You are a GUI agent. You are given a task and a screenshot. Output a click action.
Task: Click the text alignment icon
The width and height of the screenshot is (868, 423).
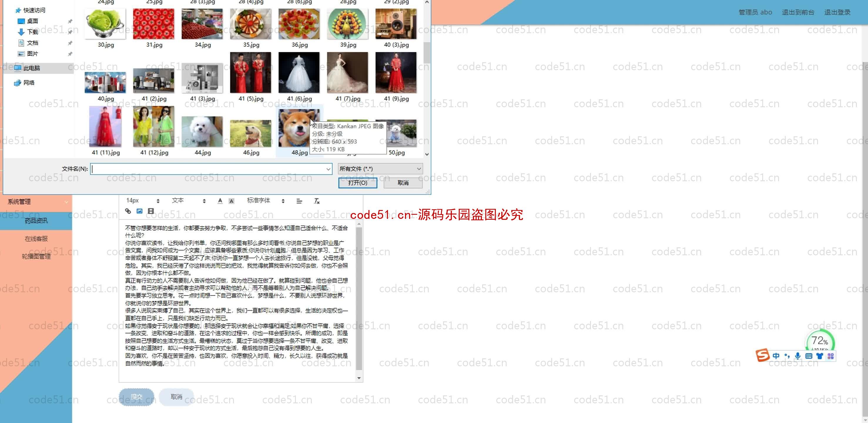click(x=299, y=200)
